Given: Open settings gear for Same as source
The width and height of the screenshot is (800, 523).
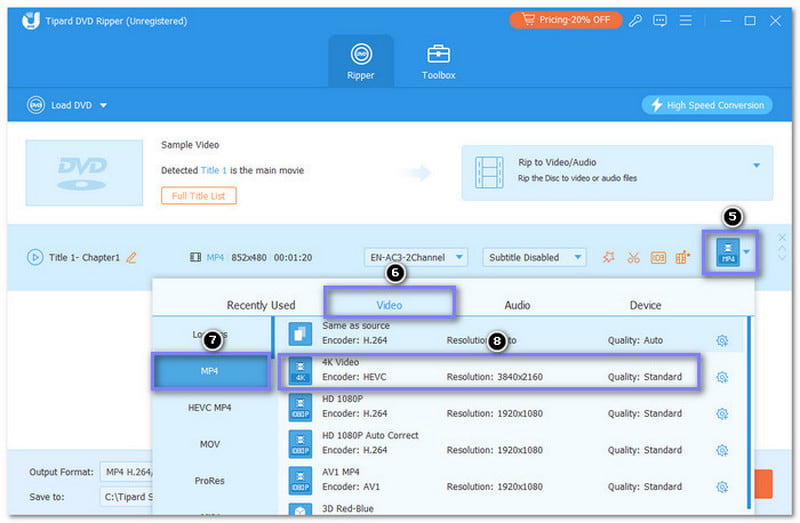Looking at the screenshot, I should pos(722,340).
